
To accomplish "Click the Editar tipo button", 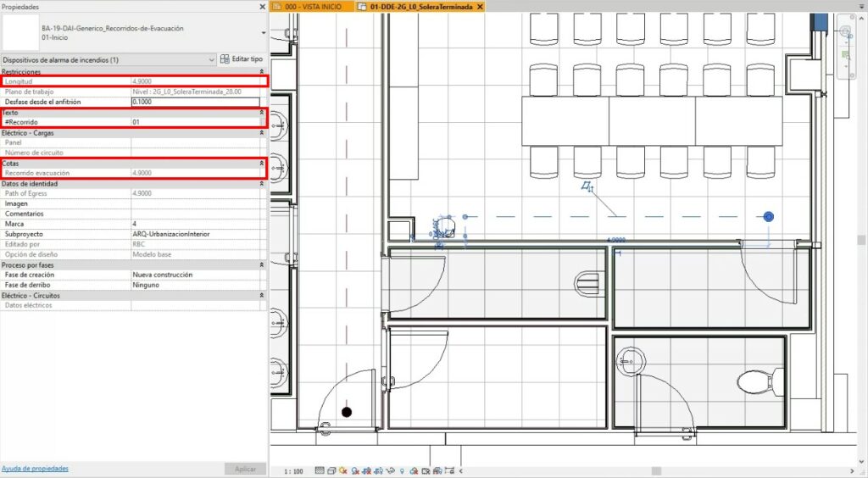I will (x=242, y=59).
